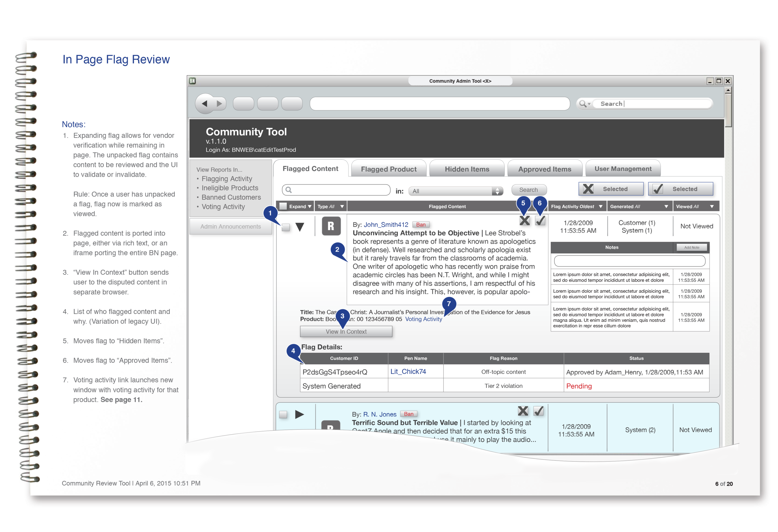Open the Voting Activity link for product
The height and width of the screenshot is (532, 778).
pyautogui.click(x=424, y=319)
